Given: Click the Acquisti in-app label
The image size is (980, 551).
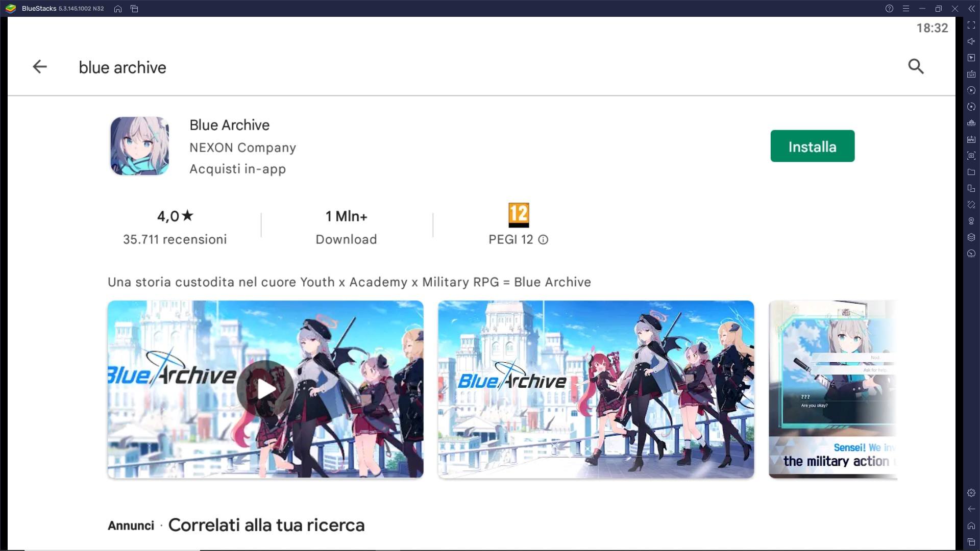Looking at the screenshot, I should click(x=237, y=169).
